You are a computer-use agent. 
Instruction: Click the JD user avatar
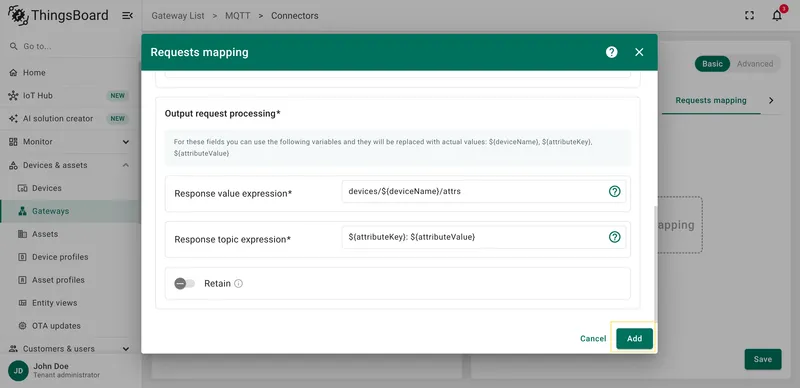[x=18, y=371]
